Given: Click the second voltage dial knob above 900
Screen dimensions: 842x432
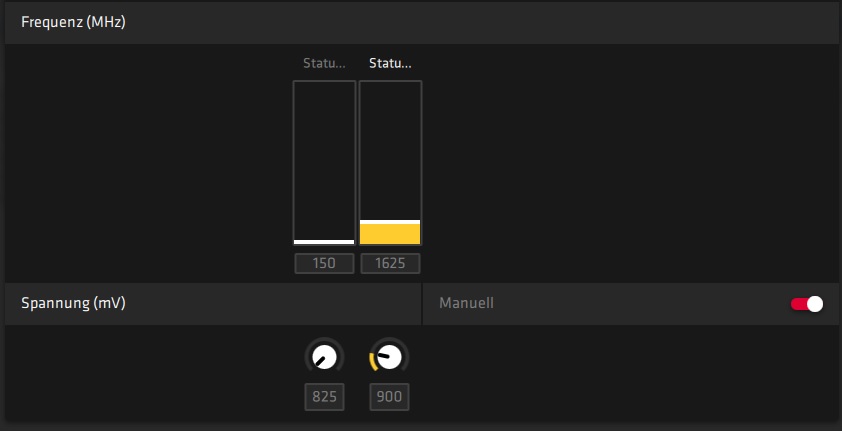Looking at the screenshot, I should coord(389,357).
